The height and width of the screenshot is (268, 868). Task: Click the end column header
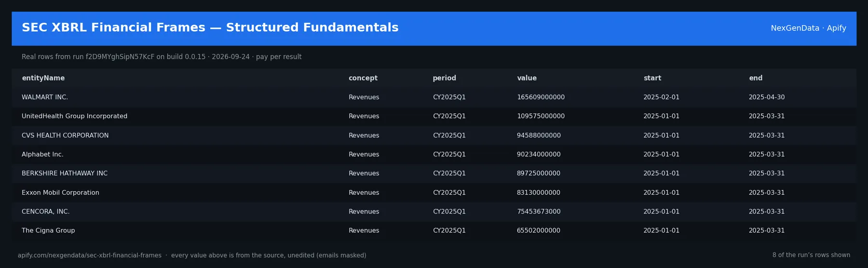tap(755, 78)
